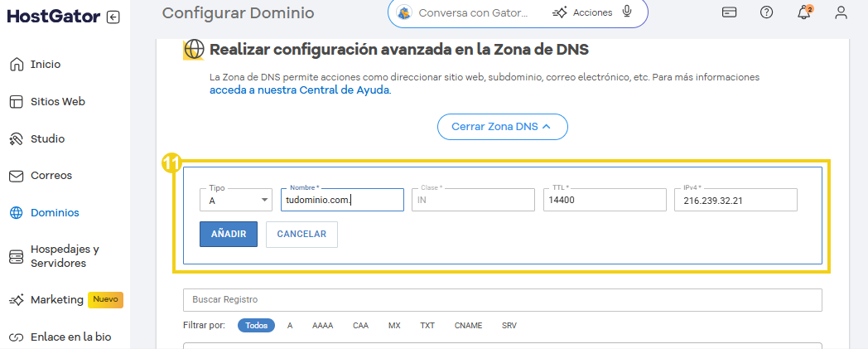868x349 pixels.
Task: Open the billing card icon
Action: (x=729, y=12)
